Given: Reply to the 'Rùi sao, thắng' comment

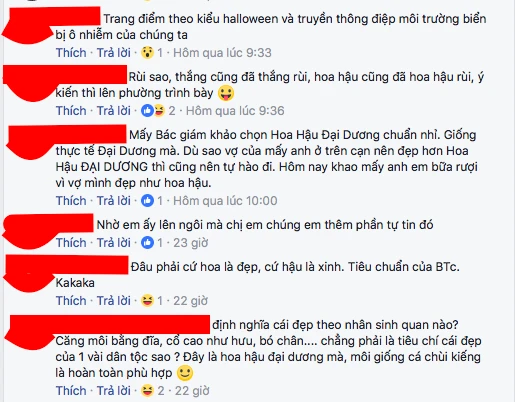Looking at the screenshot, I should click(x=114, y=111).
